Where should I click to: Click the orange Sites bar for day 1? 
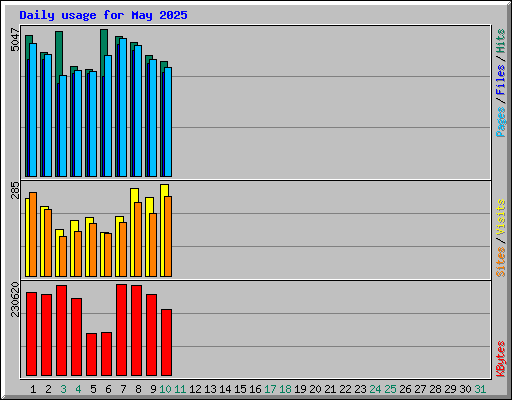33,234
